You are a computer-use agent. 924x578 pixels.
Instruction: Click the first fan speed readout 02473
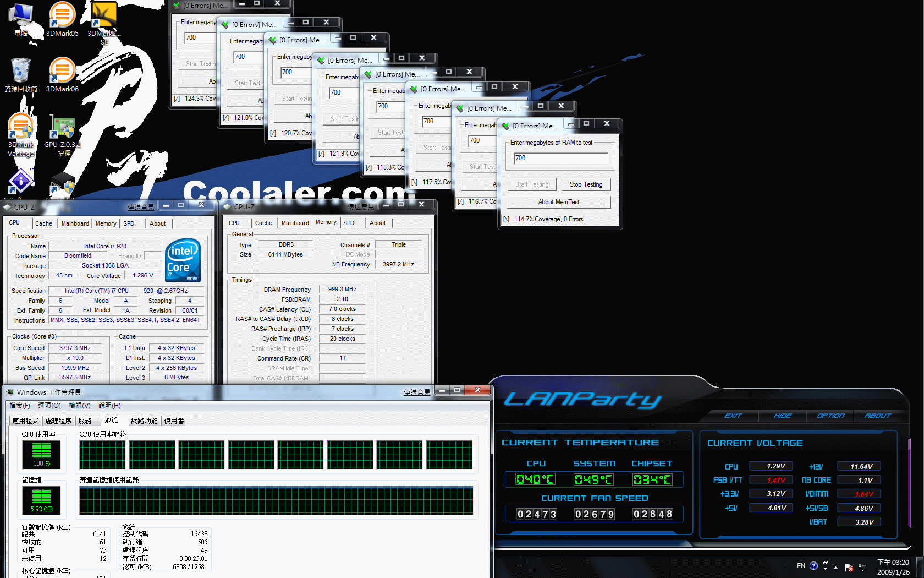click(x=537, y=514)
